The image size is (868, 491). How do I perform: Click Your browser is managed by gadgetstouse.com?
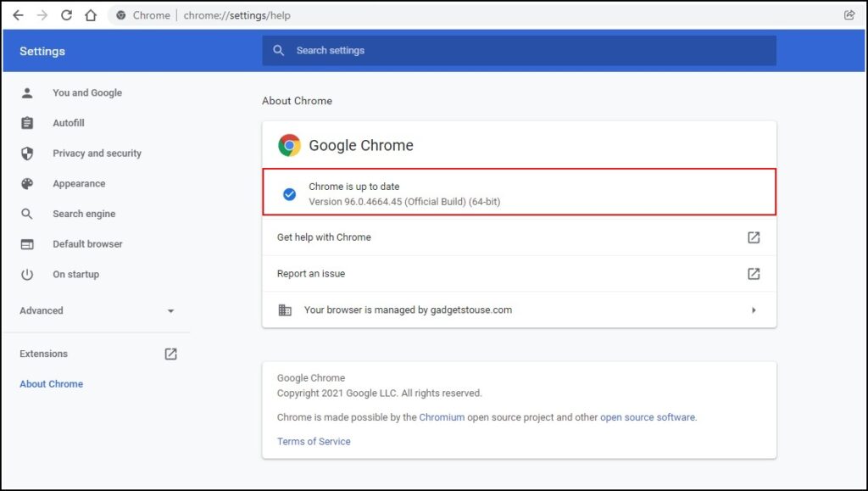click(520, 310)
